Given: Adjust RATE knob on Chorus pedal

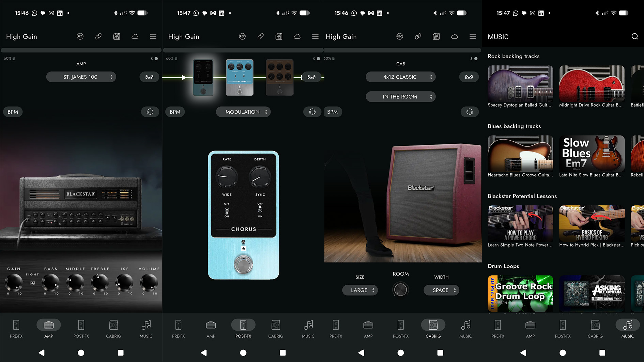Looking at the screenshot, I should point(227,176).
